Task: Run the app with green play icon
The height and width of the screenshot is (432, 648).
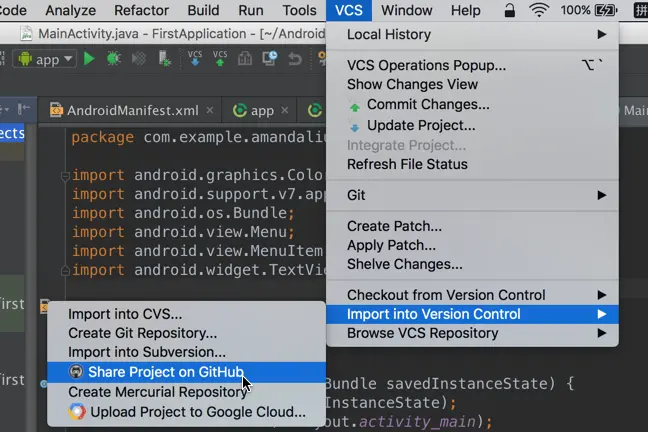Action: pyautogui.click(x=89, y=59)
